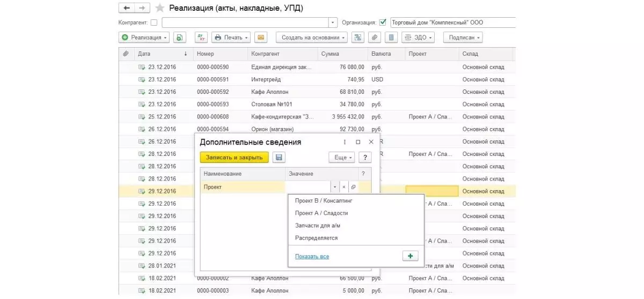Click the USD currency cell

[x=386, y=79]
